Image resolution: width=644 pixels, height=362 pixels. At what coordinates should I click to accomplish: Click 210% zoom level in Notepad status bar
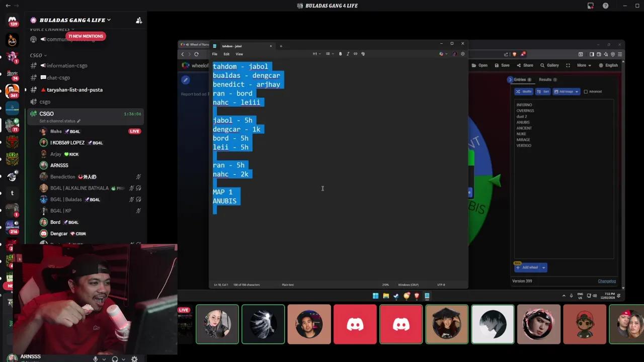coord(385,285)
